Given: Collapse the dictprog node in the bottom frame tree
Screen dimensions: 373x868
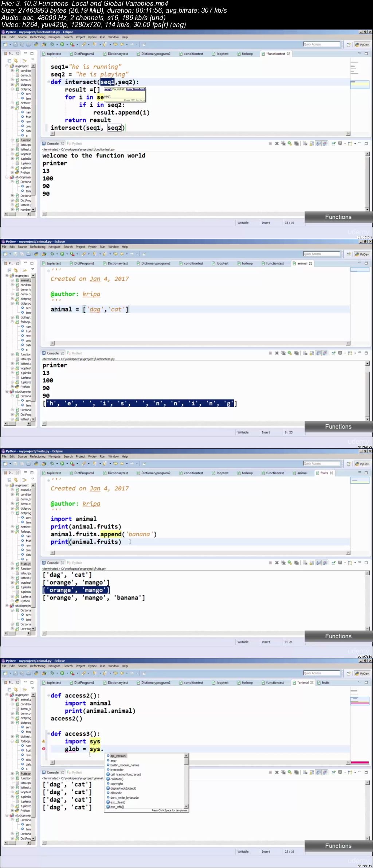Looking at the screenshot, I should pyautogui.click(x=12, y=723).
